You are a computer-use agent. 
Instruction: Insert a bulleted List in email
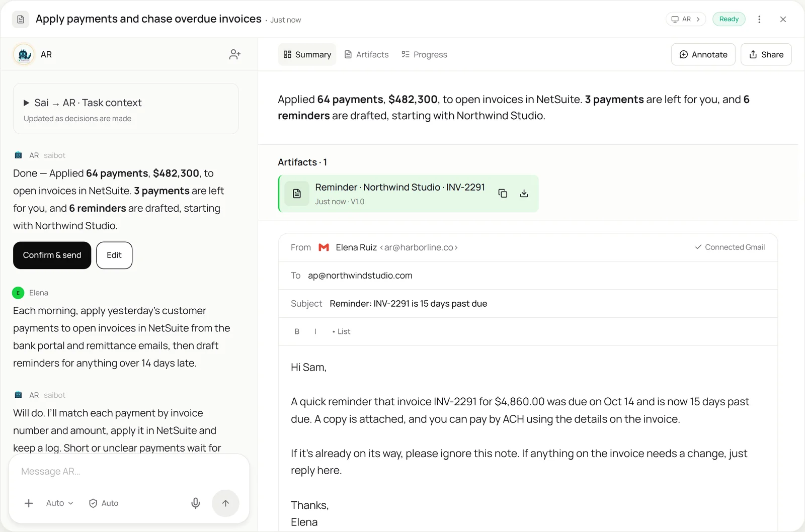(x=342, y=331)
